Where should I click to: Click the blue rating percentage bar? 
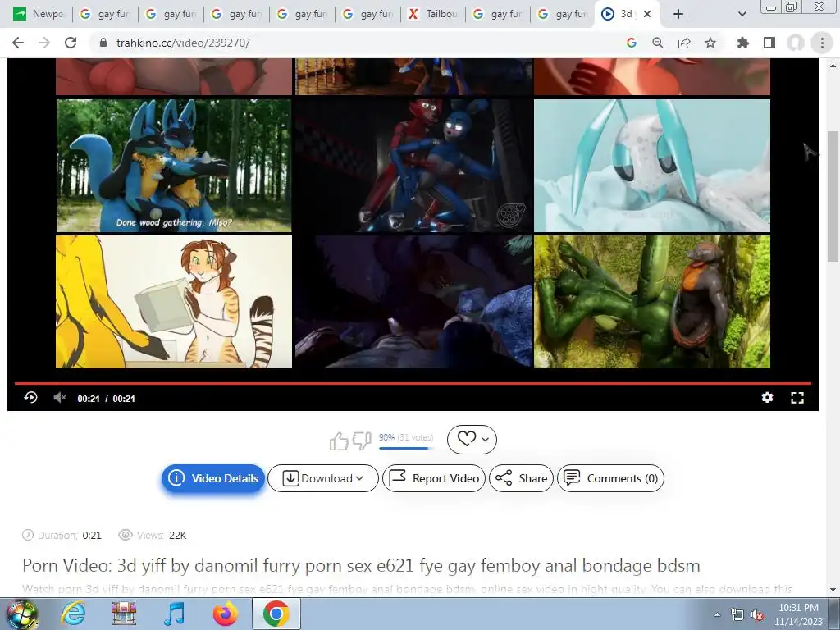pos(404,448)
